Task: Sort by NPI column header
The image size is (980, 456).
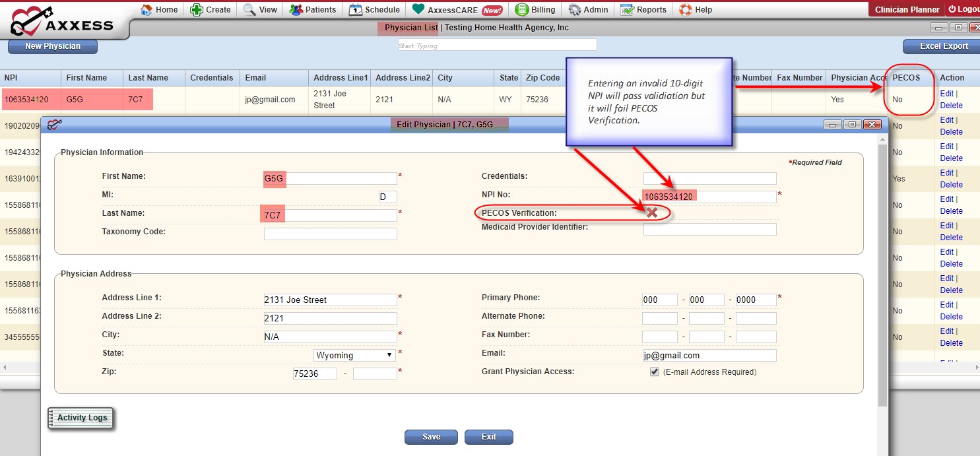Action: [x=30, y=78]
